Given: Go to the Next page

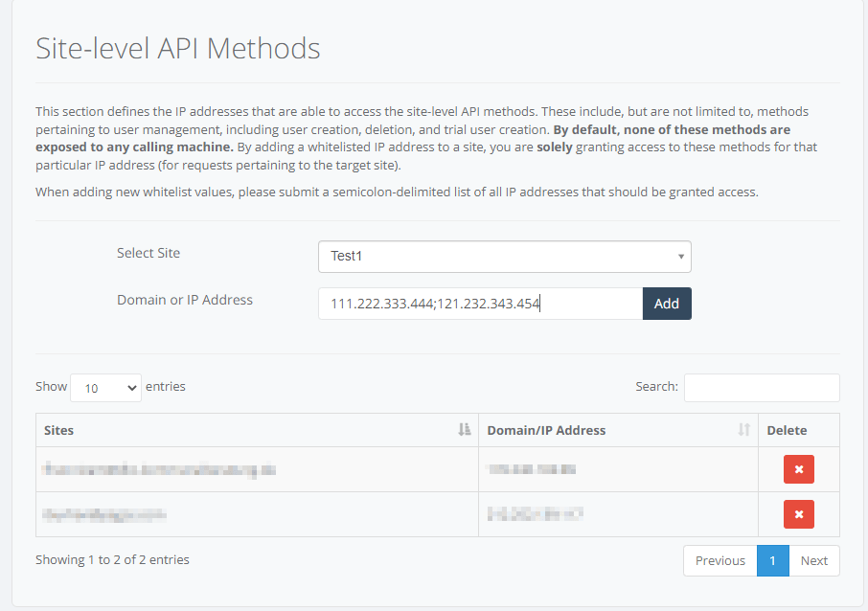Looking at the screenshot, I should 813,561.
